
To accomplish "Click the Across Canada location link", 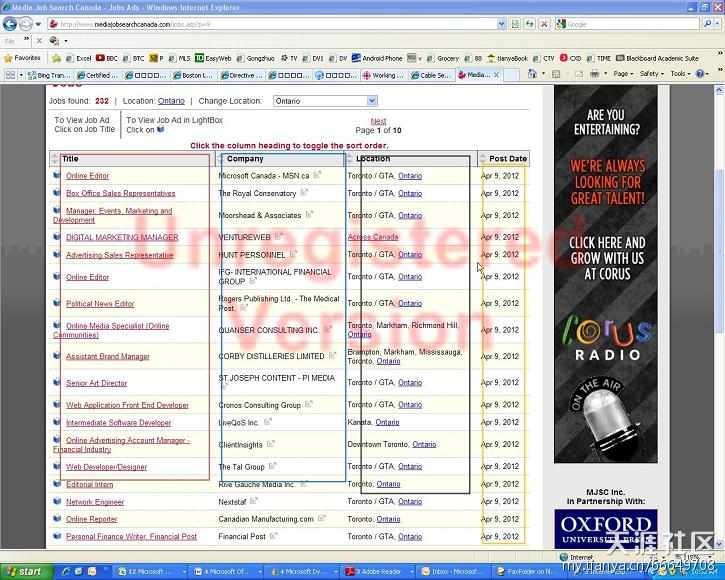I will [x=373, y=237].
